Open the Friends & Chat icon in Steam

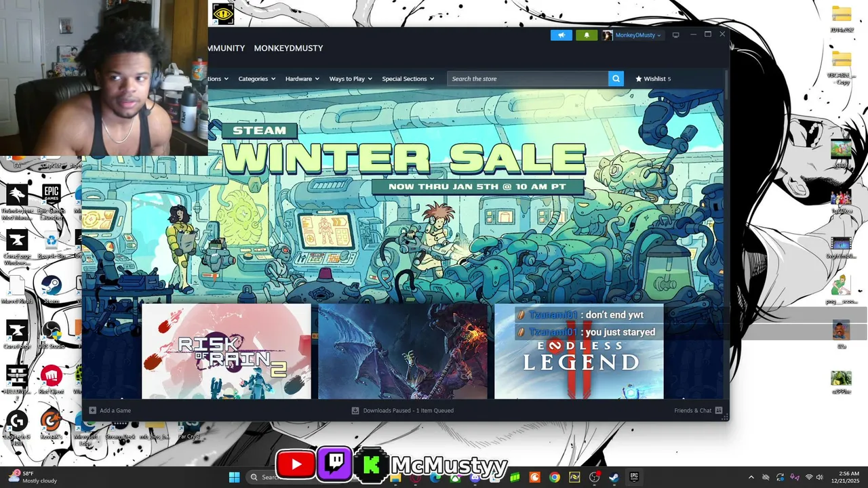719,410
